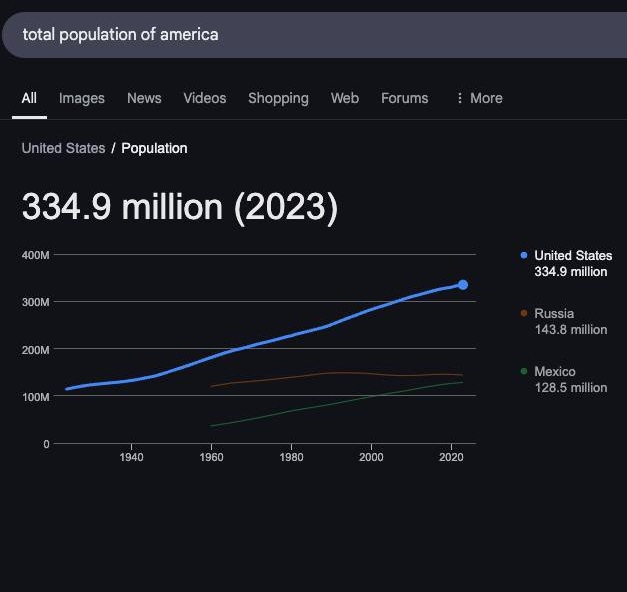Click the blue United States legend dot
This screenshot has width=627, height=592.
[x=524, y=256]
